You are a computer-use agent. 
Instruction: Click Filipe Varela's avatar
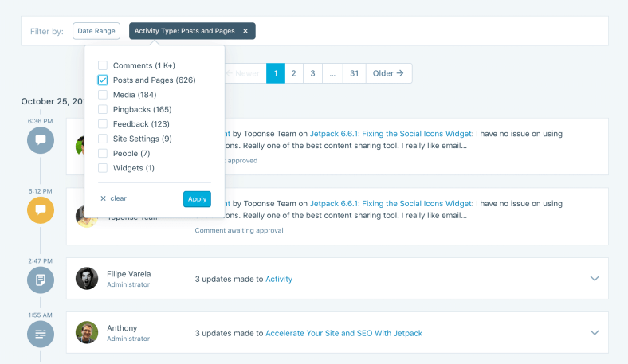tap(87, 279)
